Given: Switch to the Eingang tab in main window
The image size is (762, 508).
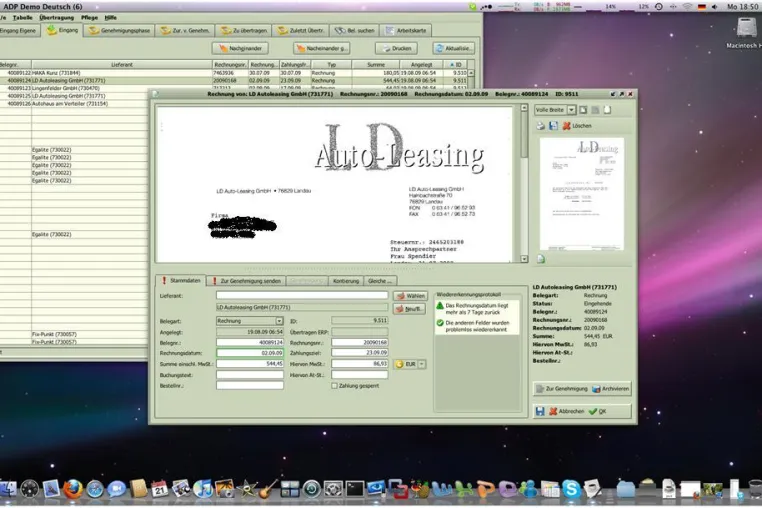Looking at the screenshot, I should coord(62,30).
